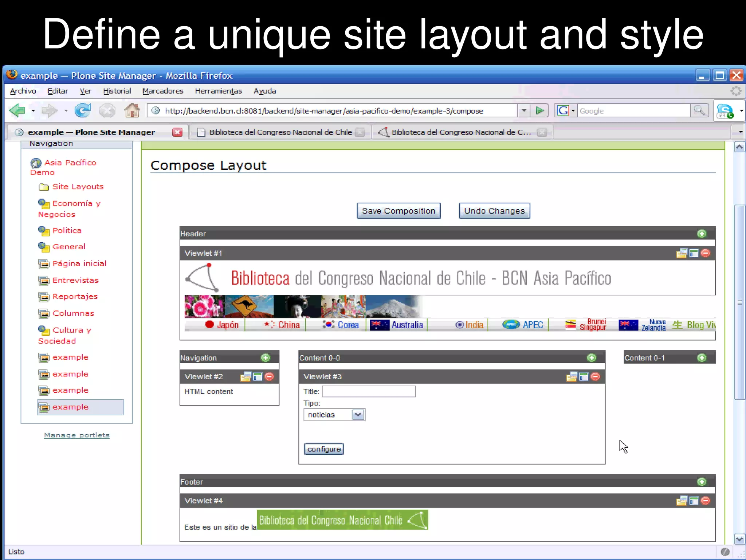Click the forward navigation arrow
The width and height of the screenshot is (746, 560).
(50, 110)
